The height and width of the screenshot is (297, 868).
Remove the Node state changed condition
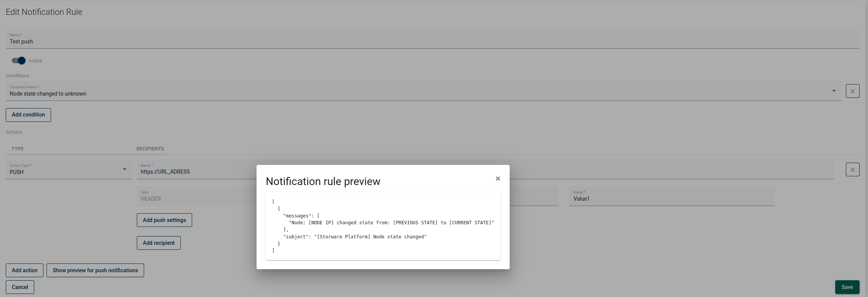pos(852,91)
